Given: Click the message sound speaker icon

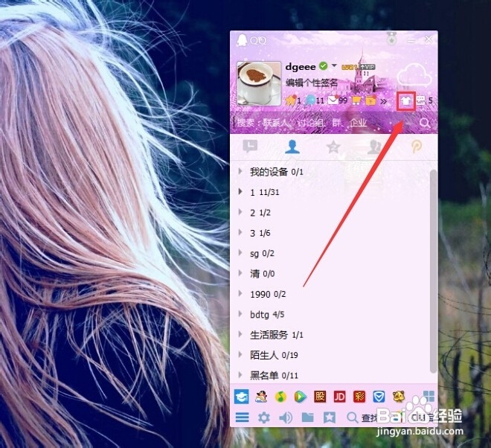Looking at the screenshot, I should click(x=286, y=417).
